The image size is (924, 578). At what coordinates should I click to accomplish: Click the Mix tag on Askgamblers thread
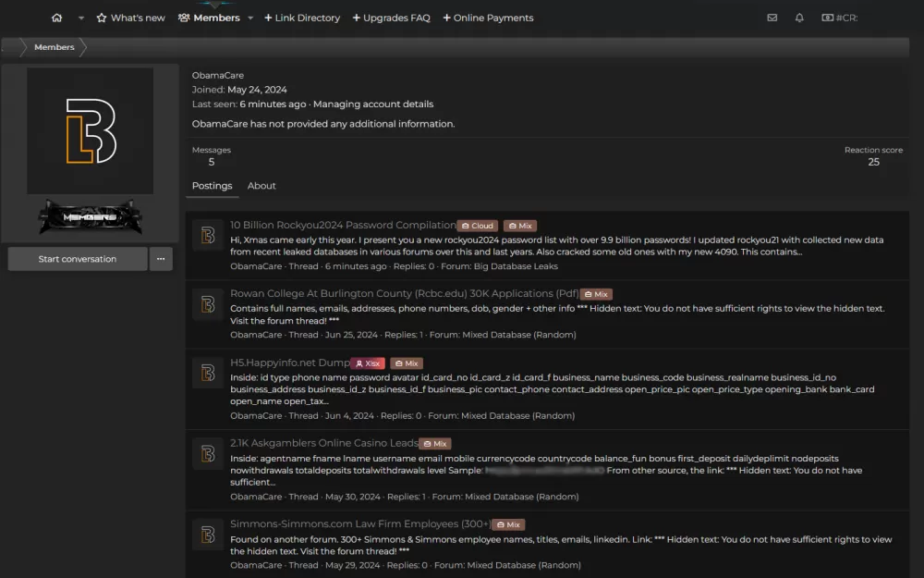pos(435,444)
